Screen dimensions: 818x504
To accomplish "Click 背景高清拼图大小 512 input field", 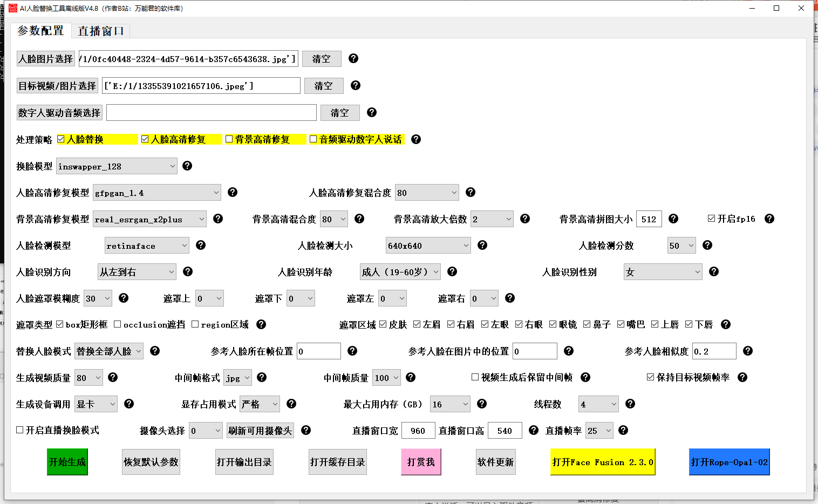I will point(649,219).
